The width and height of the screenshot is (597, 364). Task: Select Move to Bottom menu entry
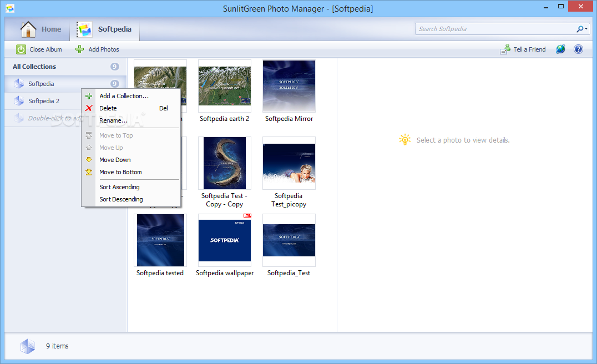click(131, 172)
